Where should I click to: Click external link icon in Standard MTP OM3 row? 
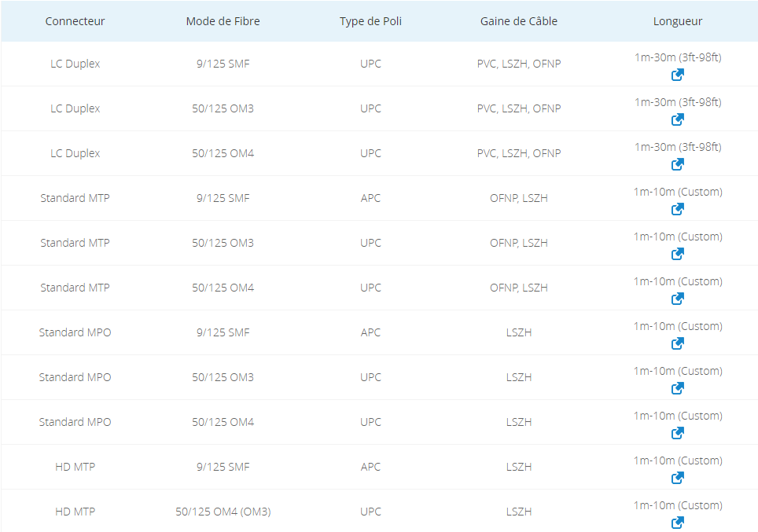point(677,254)
